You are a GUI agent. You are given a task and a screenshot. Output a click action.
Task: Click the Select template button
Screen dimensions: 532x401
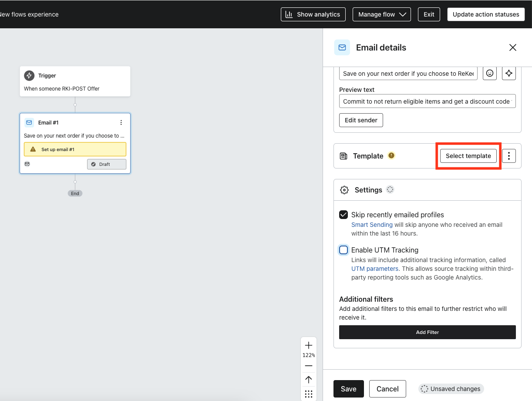tap(468, 156)
